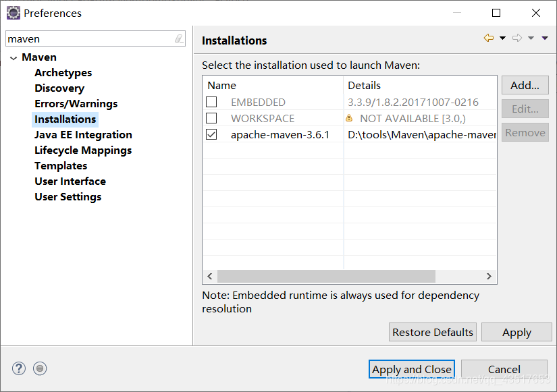Enable the WORKSPACE installation checkbox

211,118
